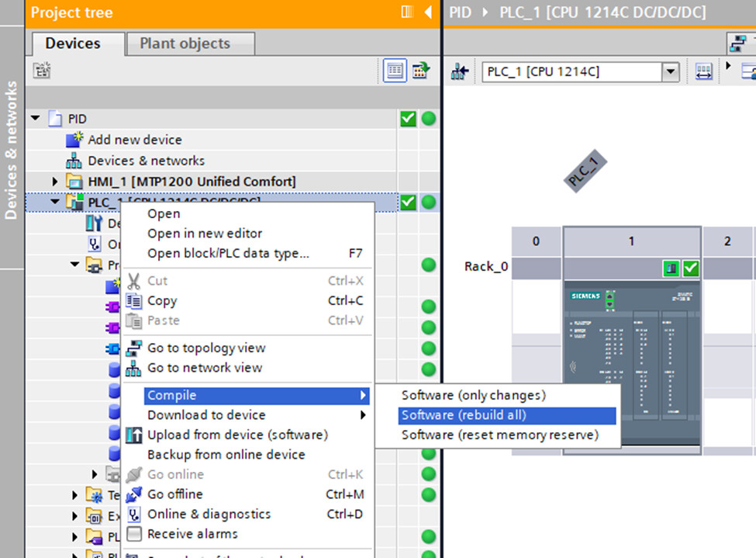Screen dimensions: 756x558
Task: Click the device navigation icon beside PLC_1 selector
Action: pos(460,72)
